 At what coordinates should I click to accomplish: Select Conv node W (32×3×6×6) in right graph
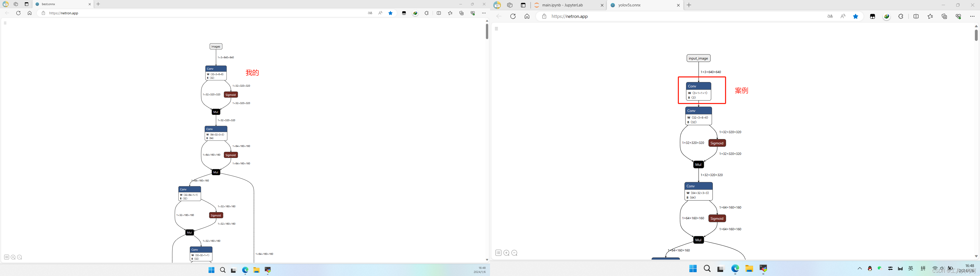699,116
